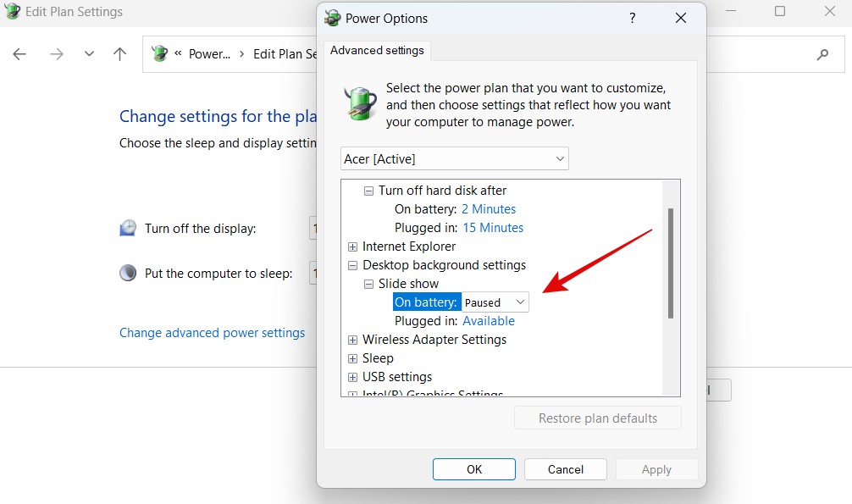Image resolution: width=852 pixels, height=504 pixels.
Task: Click the search magnifier icon
Action: coord(822,54)
